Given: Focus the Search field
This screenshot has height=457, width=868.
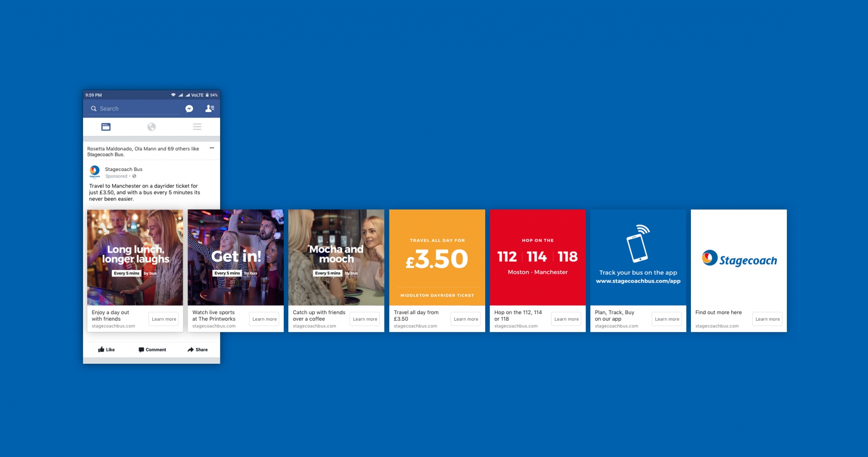Looking at the screenshot, I should tap(134, 108).
